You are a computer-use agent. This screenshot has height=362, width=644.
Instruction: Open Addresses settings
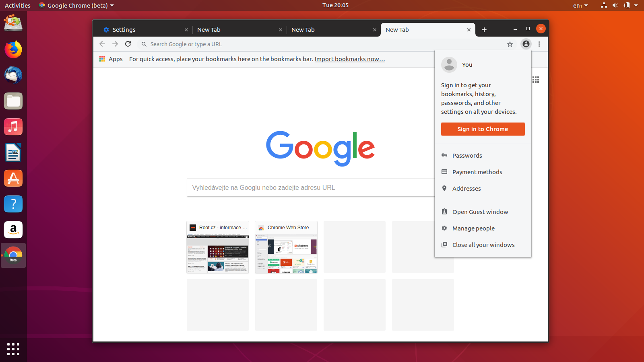(x=466, y=188)
